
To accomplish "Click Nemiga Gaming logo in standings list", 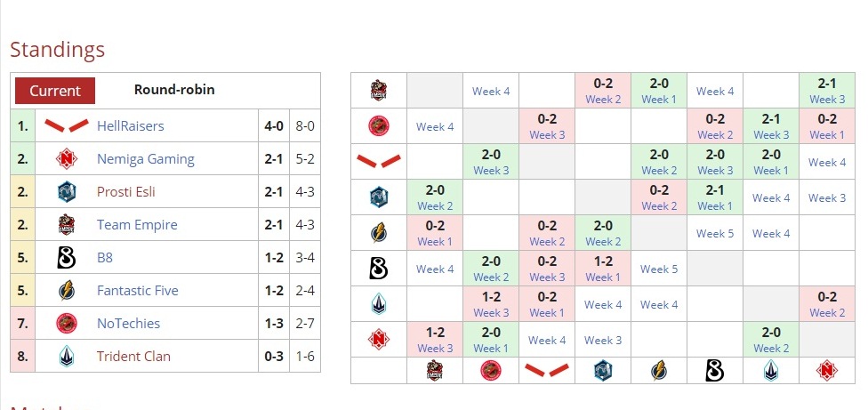I will tap(67, 159).
